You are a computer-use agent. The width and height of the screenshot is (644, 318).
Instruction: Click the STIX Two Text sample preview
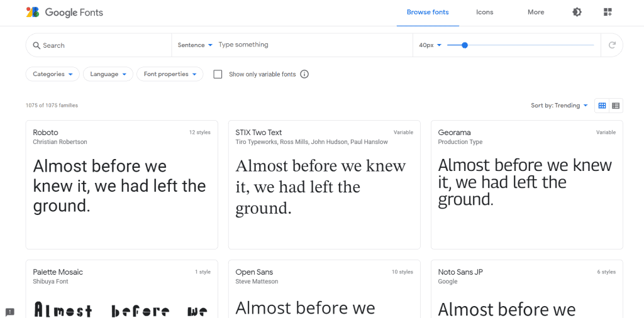pyautogui.click(x=321, y=187)
